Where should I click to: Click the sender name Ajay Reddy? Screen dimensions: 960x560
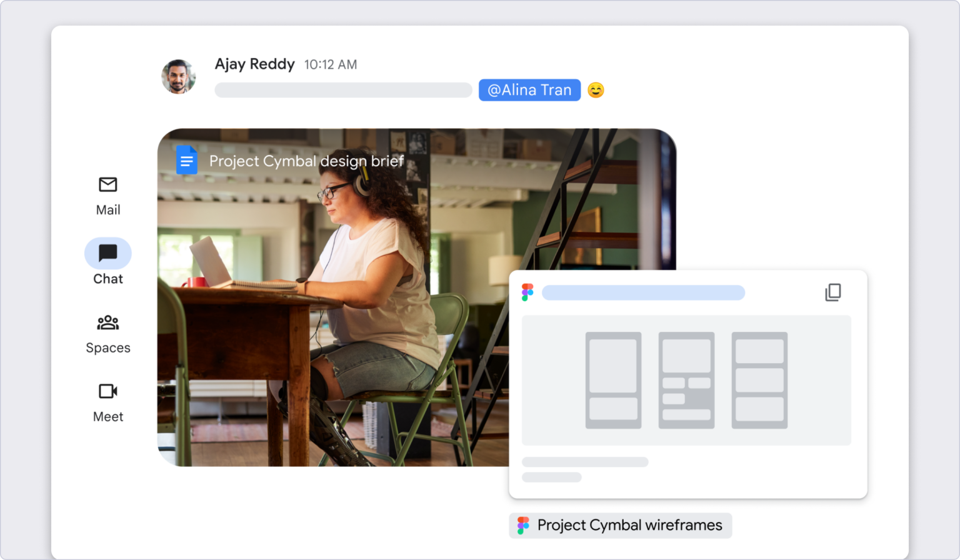(x=254, y=64)
